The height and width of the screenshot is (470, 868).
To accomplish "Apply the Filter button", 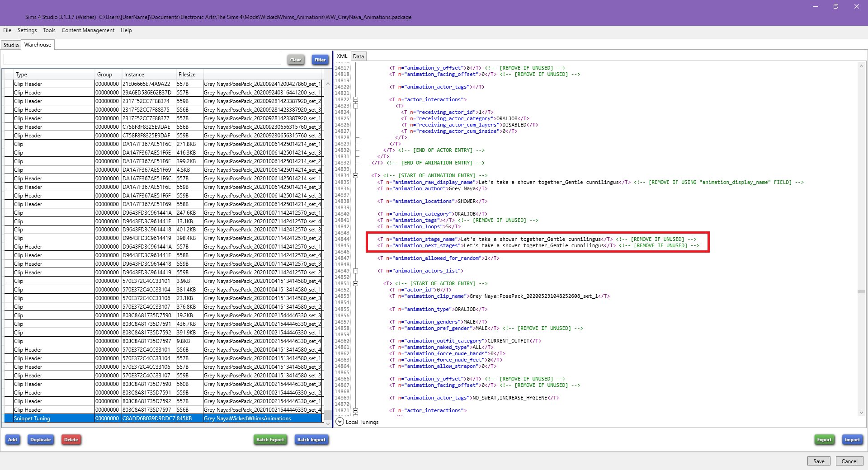I will (320, 60).
